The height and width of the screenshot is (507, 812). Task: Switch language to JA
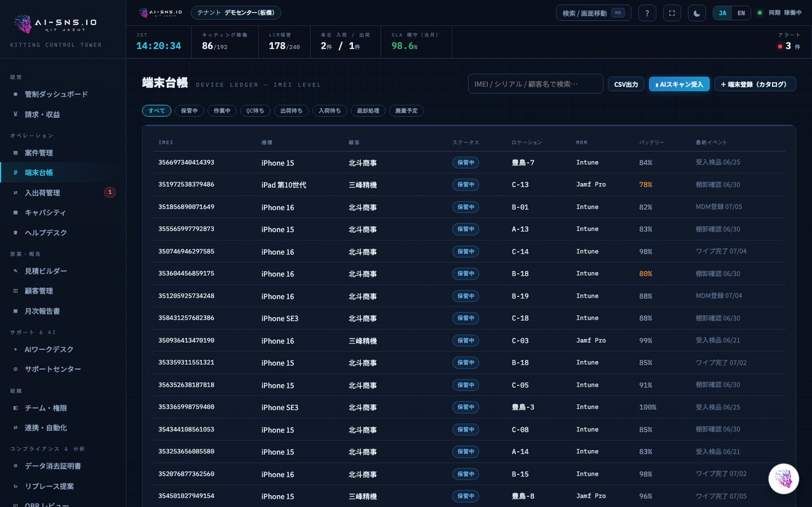[x=723, y=13]
